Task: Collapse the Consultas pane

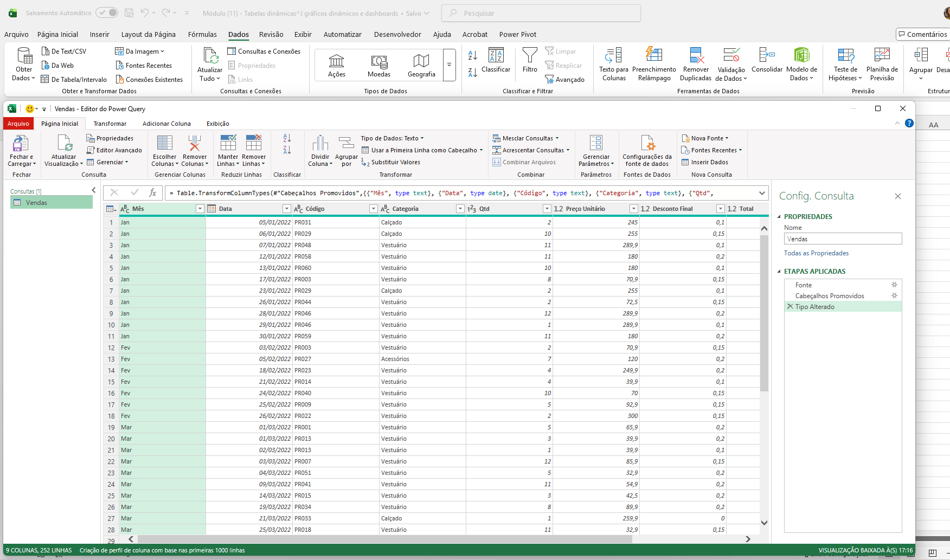Action: [x=93, y=190]
